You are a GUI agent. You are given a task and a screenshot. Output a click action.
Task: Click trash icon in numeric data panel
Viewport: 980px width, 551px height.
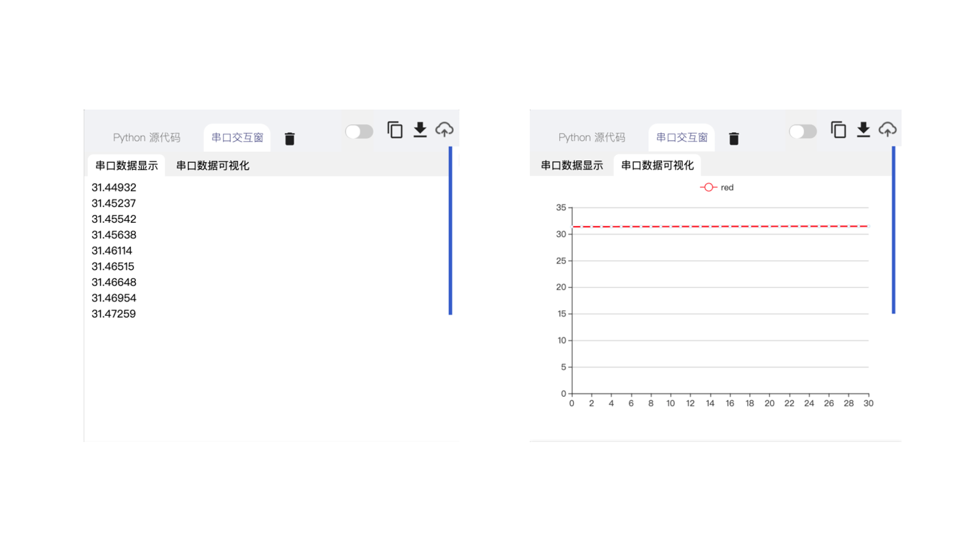[x=290, y=138]
